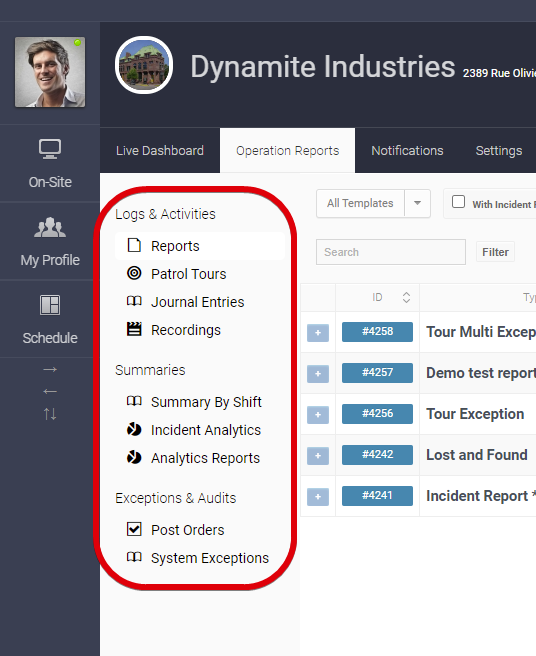Select the Patrol Tours target icon
This screenshot has height=656, width=536.
[134, 273]
